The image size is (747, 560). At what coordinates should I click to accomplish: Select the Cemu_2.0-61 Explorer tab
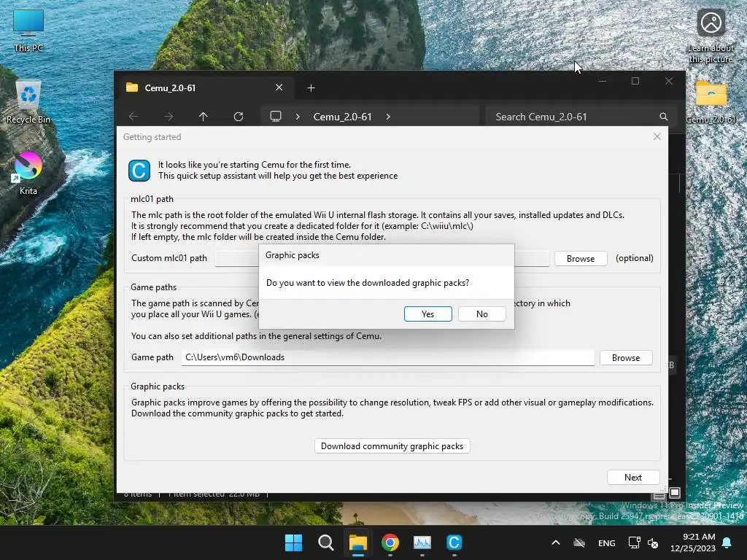205,88
